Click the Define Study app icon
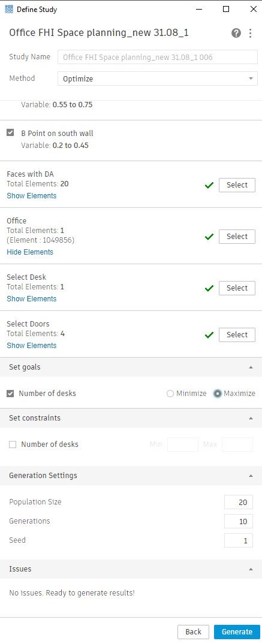This screenshot has width=262, height=644. pyautogui.click(x=8, y=9)
